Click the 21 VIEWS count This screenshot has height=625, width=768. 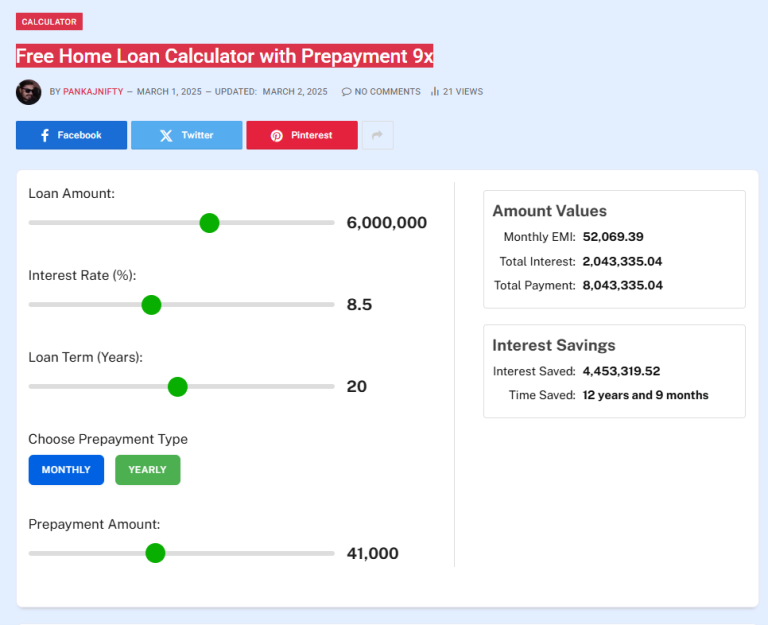coord(463,92)
